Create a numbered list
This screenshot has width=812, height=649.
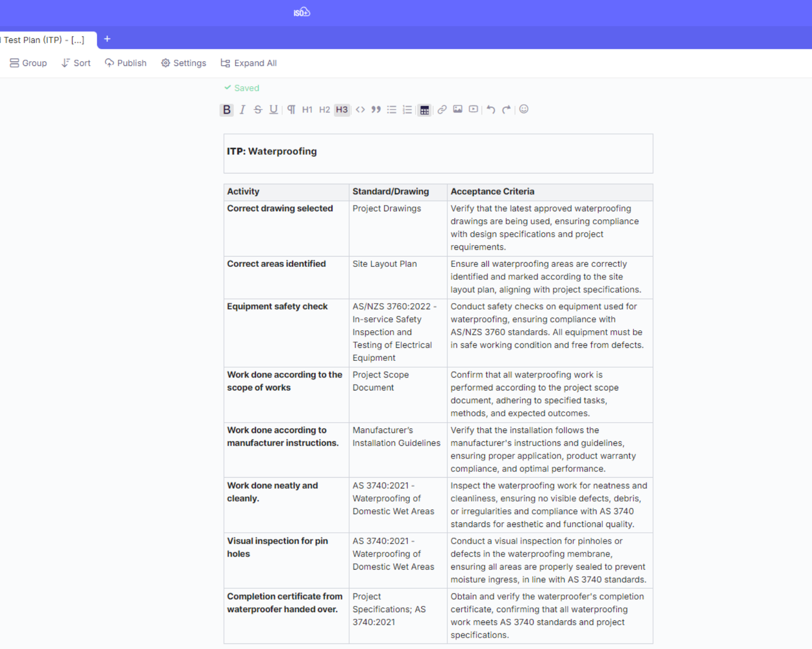pyautogui.click(x=407, y=110)
